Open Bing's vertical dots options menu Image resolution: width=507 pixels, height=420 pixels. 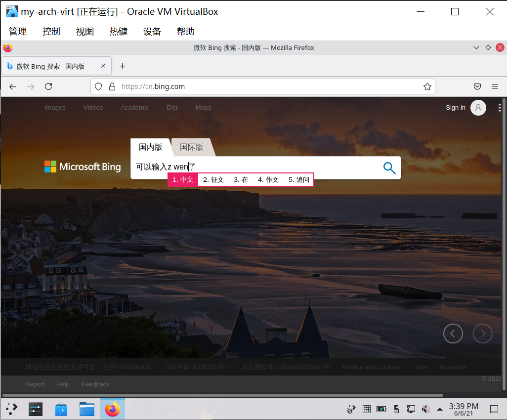click(x=500, y=108)
